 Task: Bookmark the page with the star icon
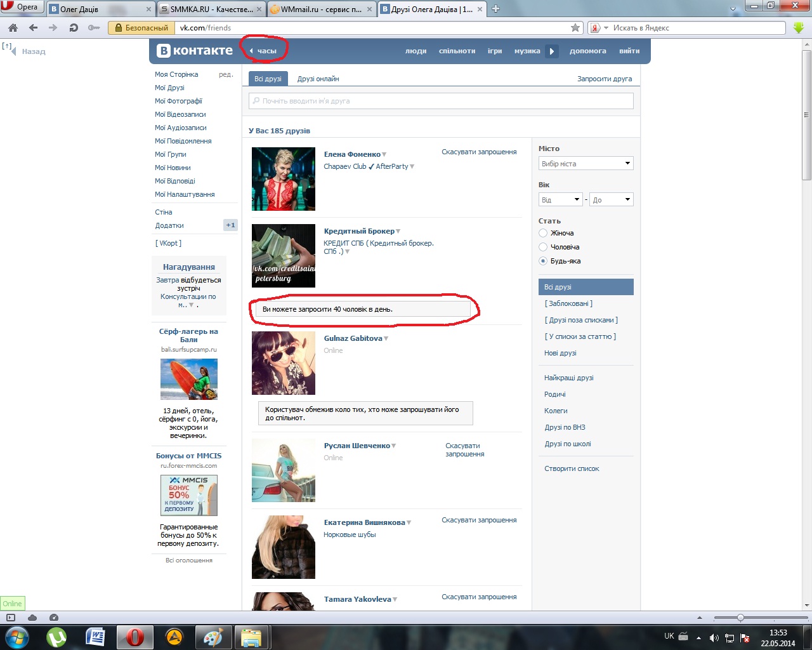point(575,28)
